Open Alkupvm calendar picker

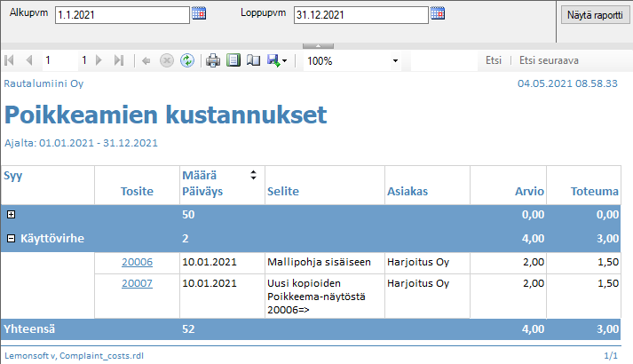point(199,13)
